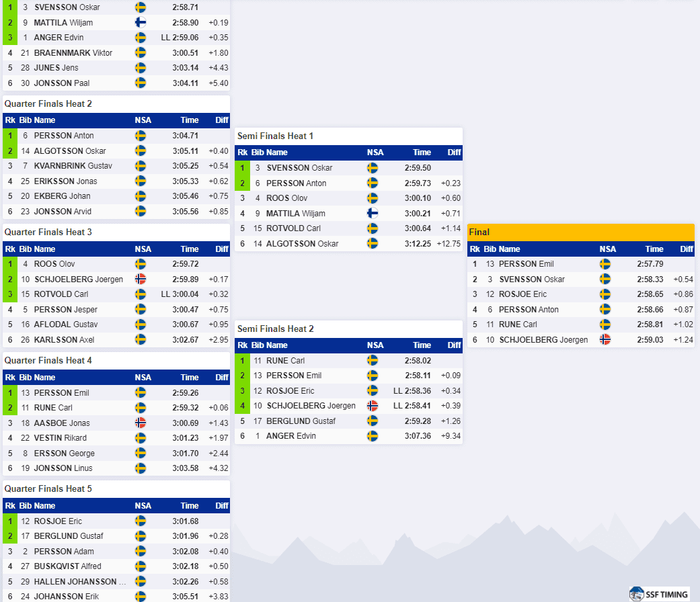Screen dimensions: 700x602
Task: Open PERSSON Emil in the Final results
Action: 526,264
